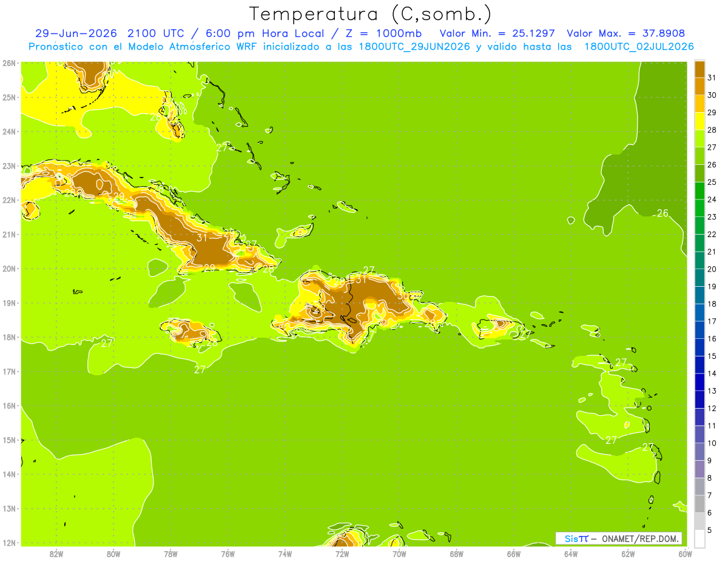
Task: Click the '29' contour label south of eastern Cuba
Action: click(209, 268)
